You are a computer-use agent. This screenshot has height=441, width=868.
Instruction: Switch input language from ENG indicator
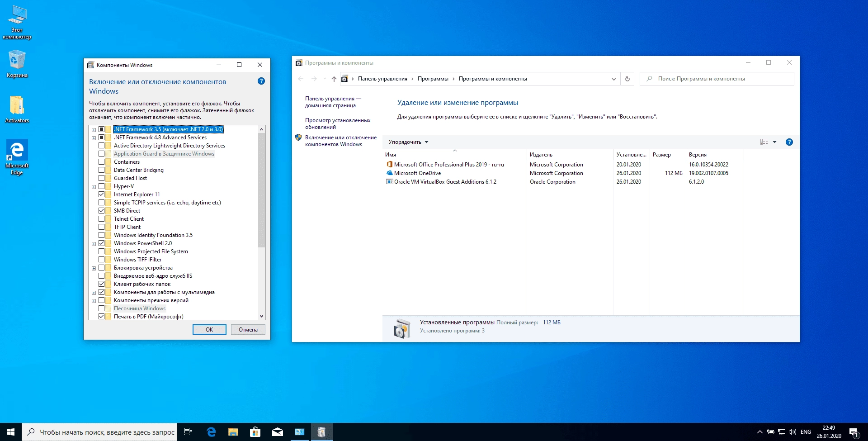(806, 432)
